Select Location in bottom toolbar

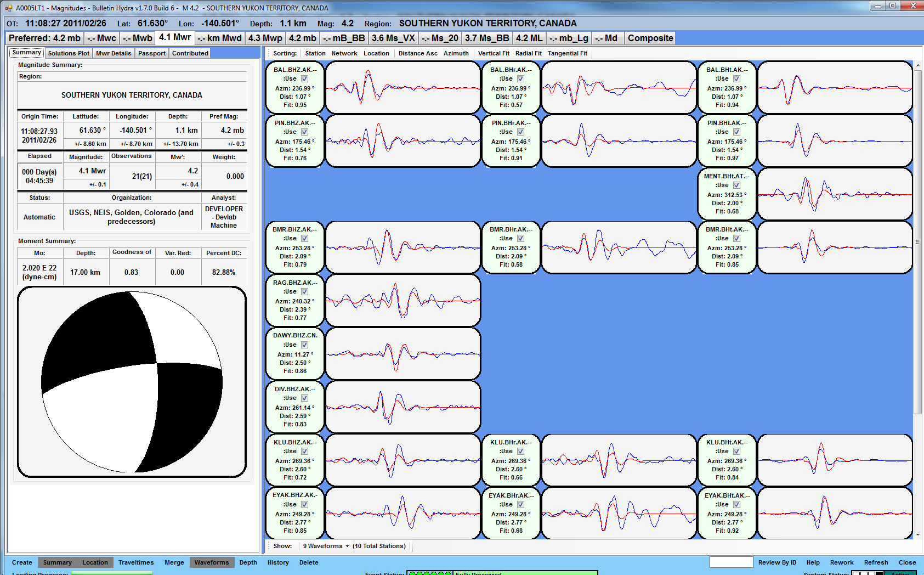click(x=95, y=562)
